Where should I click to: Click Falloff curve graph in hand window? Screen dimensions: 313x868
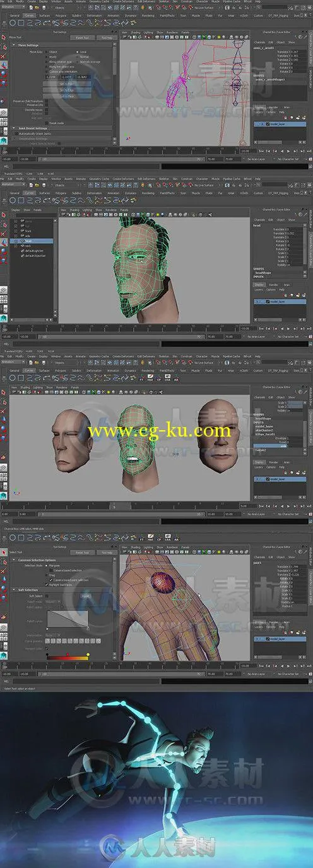click(67, 618)
